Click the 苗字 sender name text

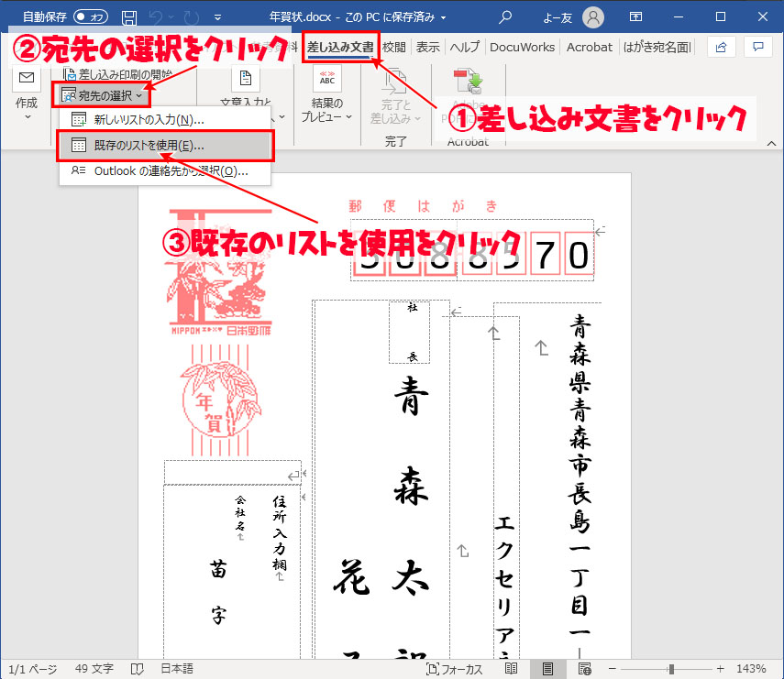pos(218,592)
